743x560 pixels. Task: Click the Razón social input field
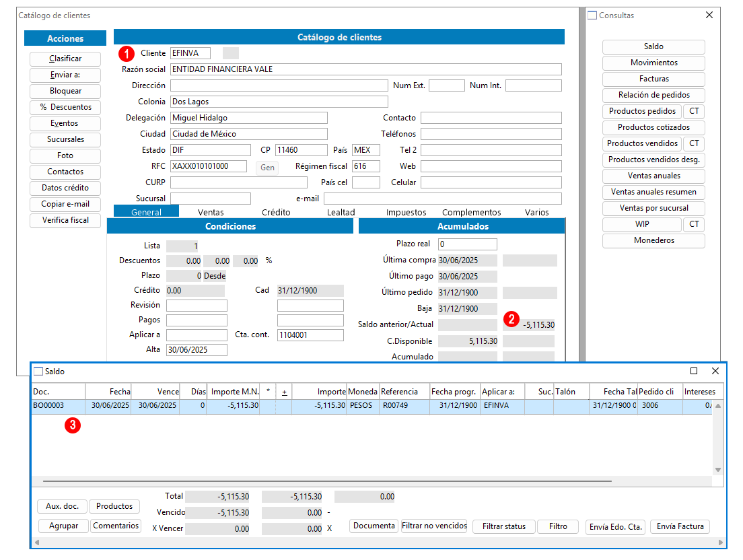(x=365, y=69)
